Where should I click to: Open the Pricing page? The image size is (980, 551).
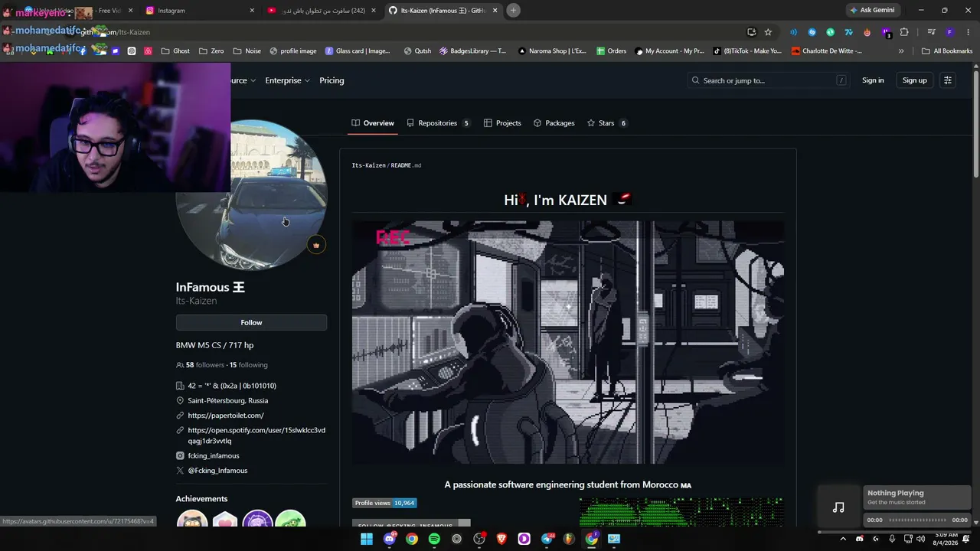(x=332, y=80)
